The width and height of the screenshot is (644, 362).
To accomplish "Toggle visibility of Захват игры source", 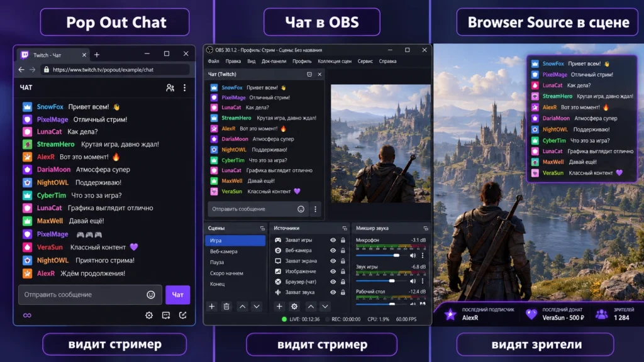I will [333, 240].
